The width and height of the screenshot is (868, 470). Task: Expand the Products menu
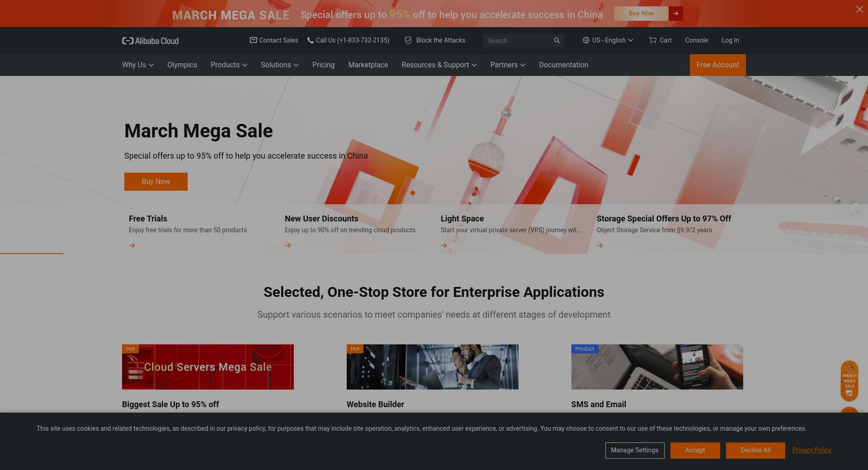click(229, 65)
